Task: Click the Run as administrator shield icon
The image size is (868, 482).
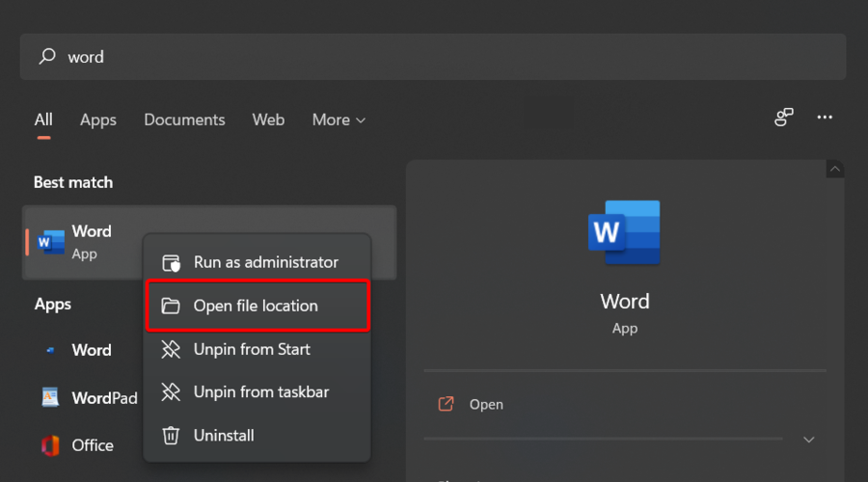Action: [171, 263]
